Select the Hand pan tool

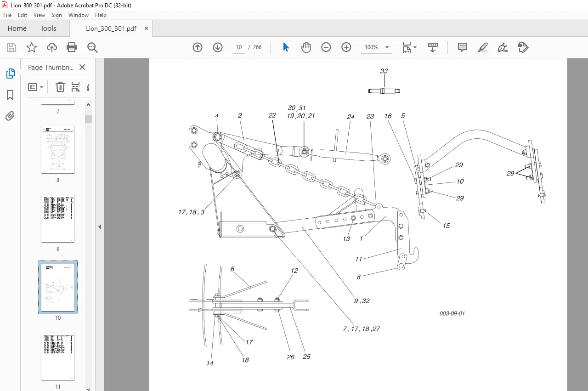coord(306,47)
